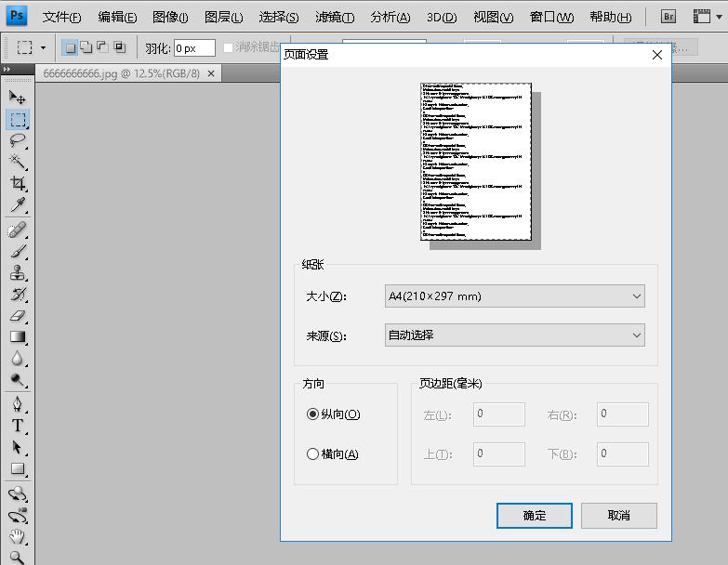Expand the toolbox double-arrow toggle

pyautogui.click(x=7, y=69)
